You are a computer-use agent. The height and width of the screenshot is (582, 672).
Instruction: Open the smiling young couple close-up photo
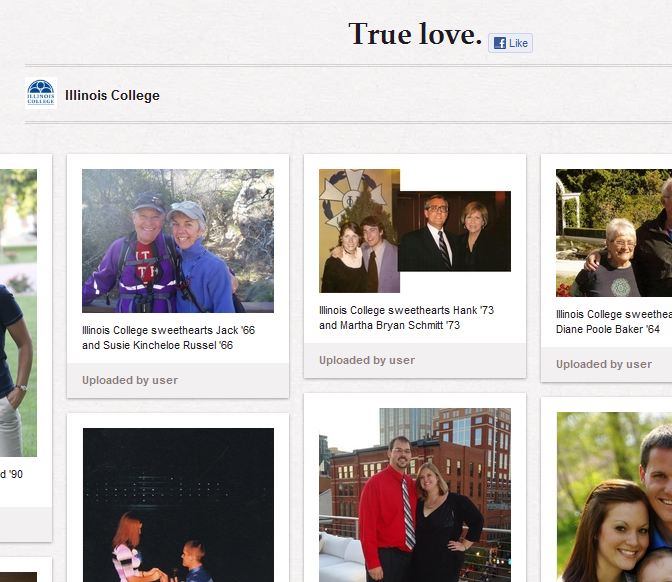tap(614, 497)
